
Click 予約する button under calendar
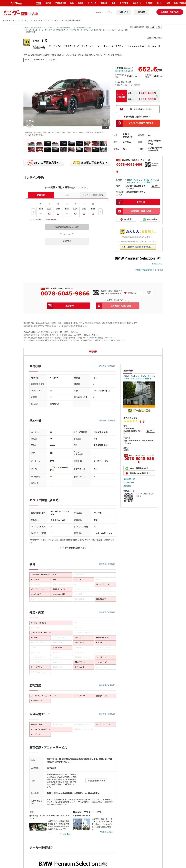click(67, 241)
